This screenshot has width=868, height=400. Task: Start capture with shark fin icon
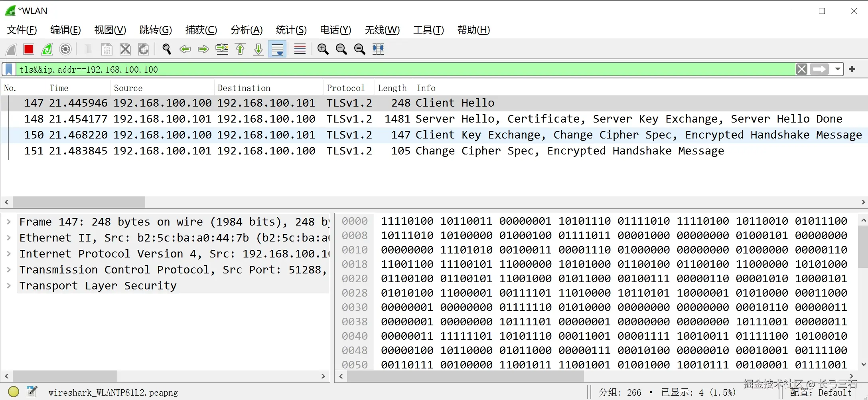click(x=11, y=49)
